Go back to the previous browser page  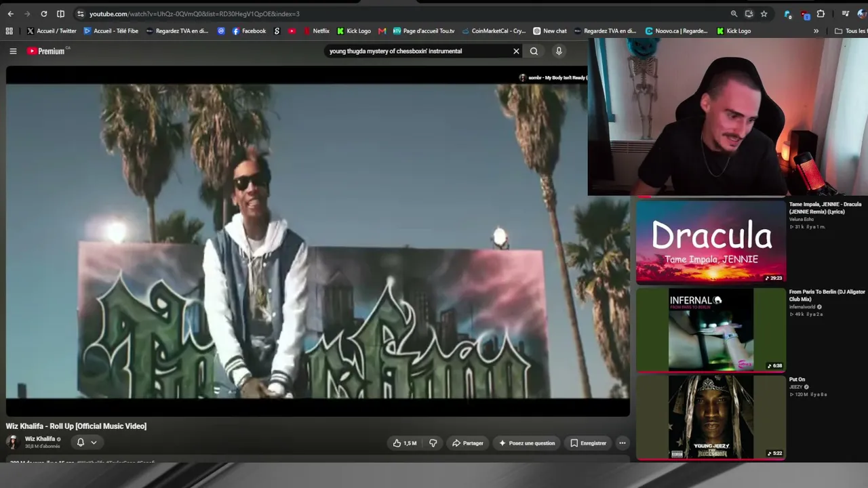[x=10, y=14]
